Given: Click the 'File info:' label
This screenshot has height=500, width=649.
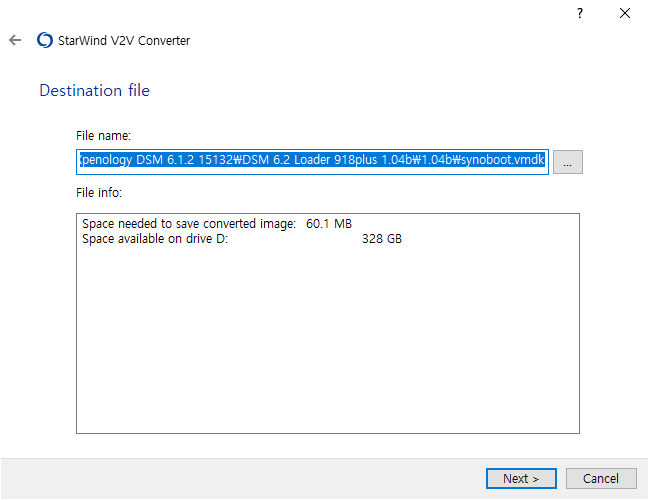Looking at the screenshot, I should click(x=99, y=192).
